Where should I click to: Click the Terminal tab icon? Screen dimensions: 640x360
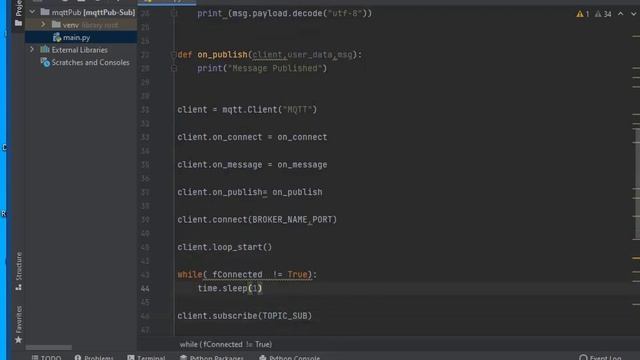click(131, 358)
